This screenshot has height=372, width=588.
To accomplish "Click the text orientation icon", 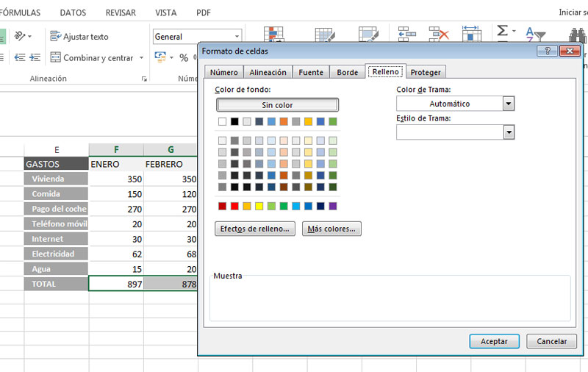I will point(20,36).
